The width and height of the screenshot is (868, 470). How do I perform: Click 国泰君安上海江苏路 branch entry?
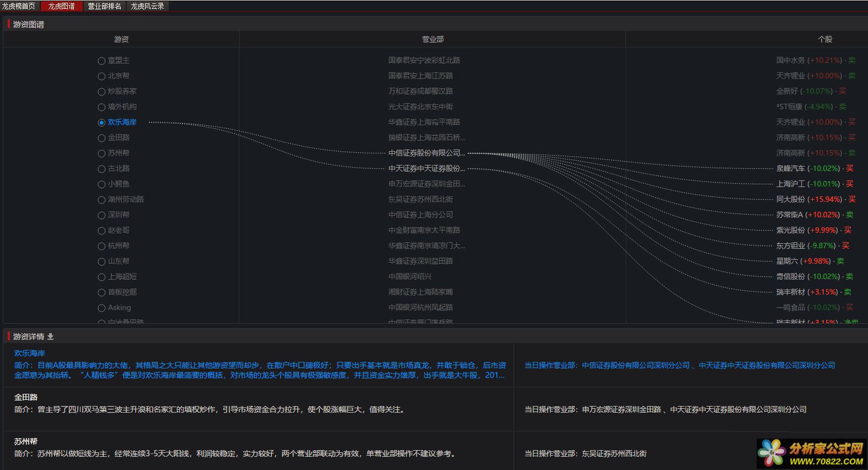420,76
